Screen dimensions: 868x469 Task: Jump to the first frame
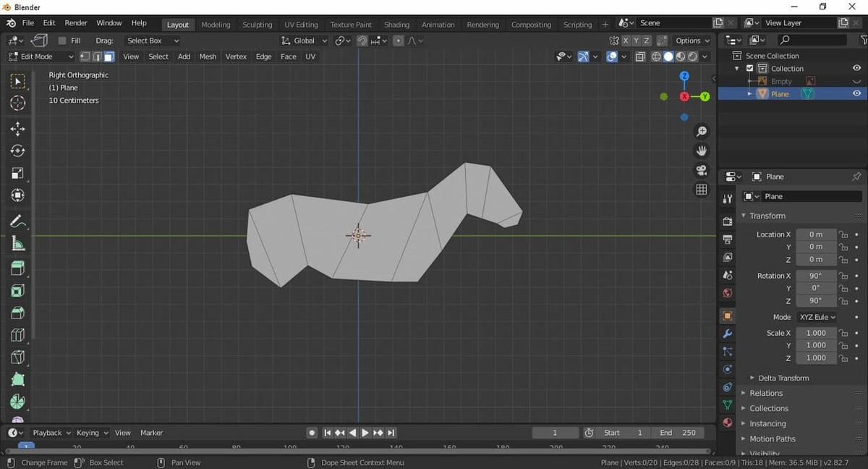[327, 433]
